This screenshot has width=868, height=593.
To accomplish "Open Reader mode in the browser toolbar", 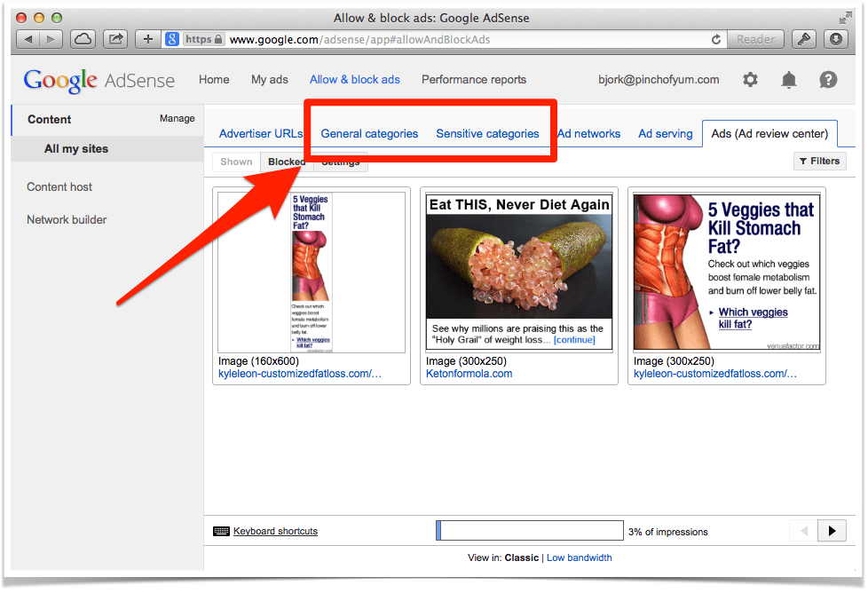I will point(754,39).
